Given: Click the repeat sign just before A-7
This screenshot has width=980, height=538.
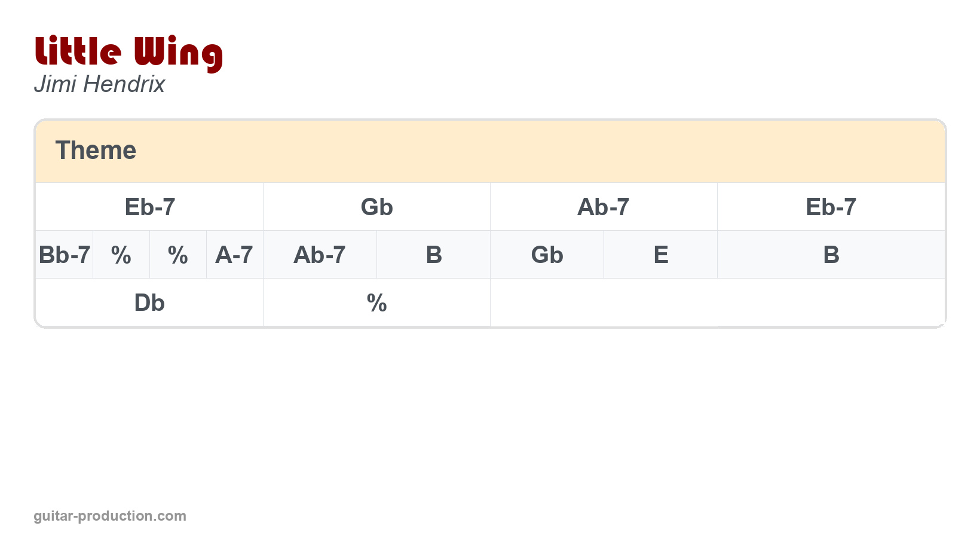Looking at the screenshot, I should point(178,255).
